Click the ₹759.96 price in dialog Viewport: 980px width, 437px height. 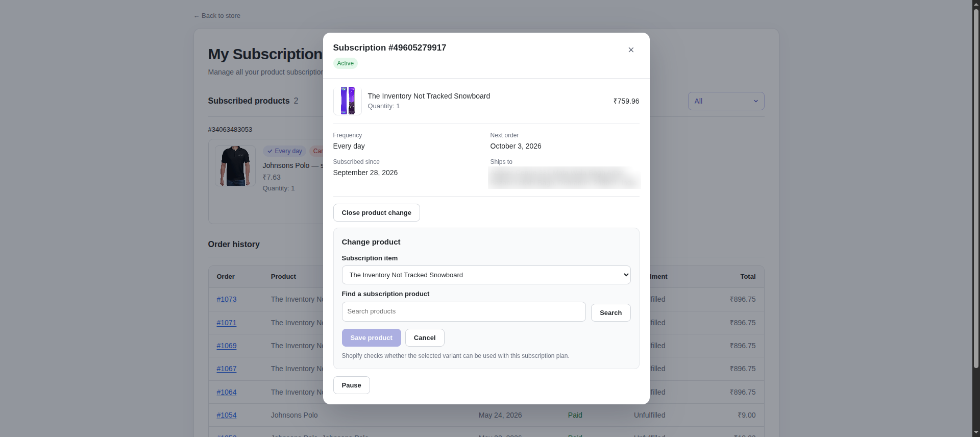[x=626, y=101]
